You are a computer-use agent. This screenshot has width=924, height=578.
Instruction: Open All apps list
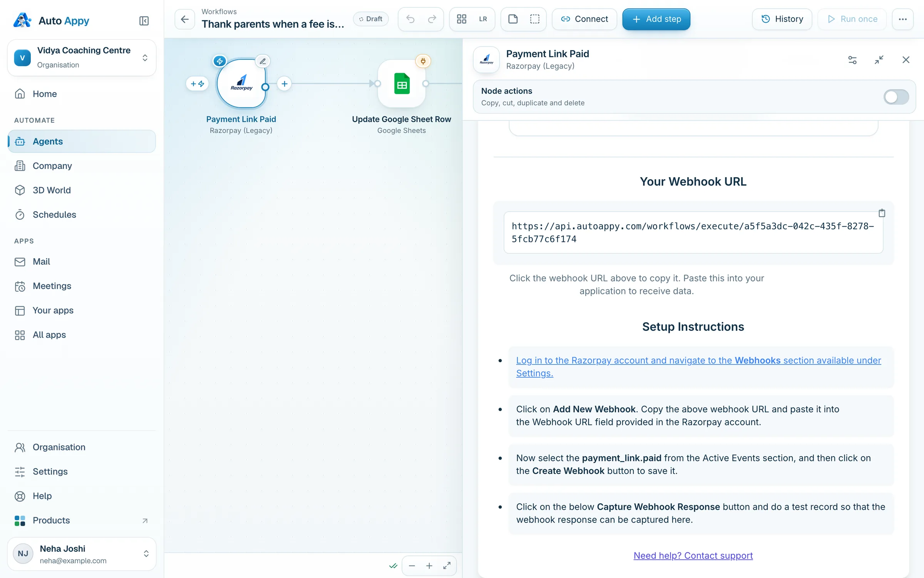click(82, 335)
